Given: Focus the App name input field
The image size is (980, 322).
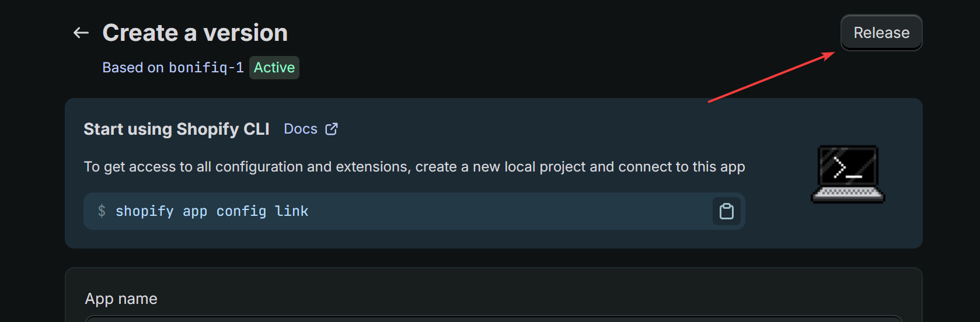Looking at the screenshot, I should [494, 318].
